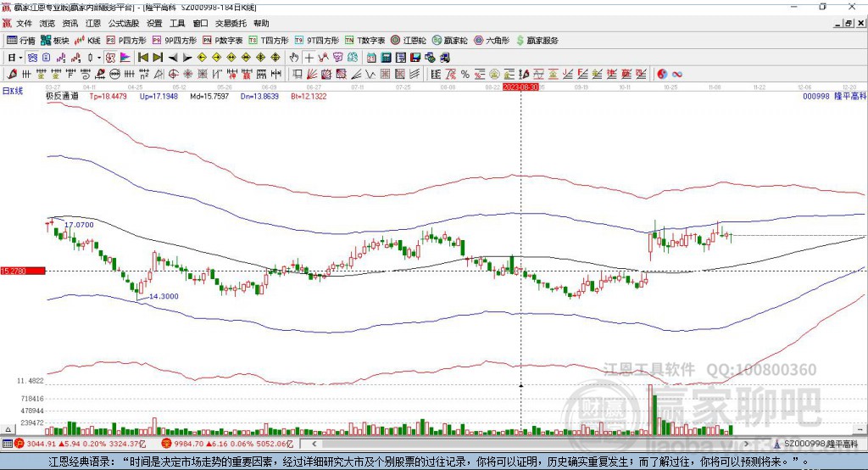Open the P数字表 tool
The image size is (868, 470).
click(223, 41)
